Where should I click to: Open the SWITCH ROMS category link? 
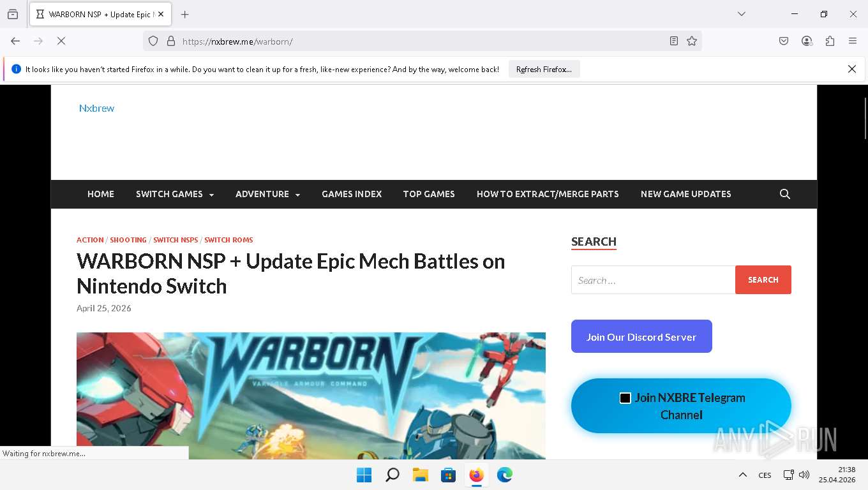(x=228, y=240)
